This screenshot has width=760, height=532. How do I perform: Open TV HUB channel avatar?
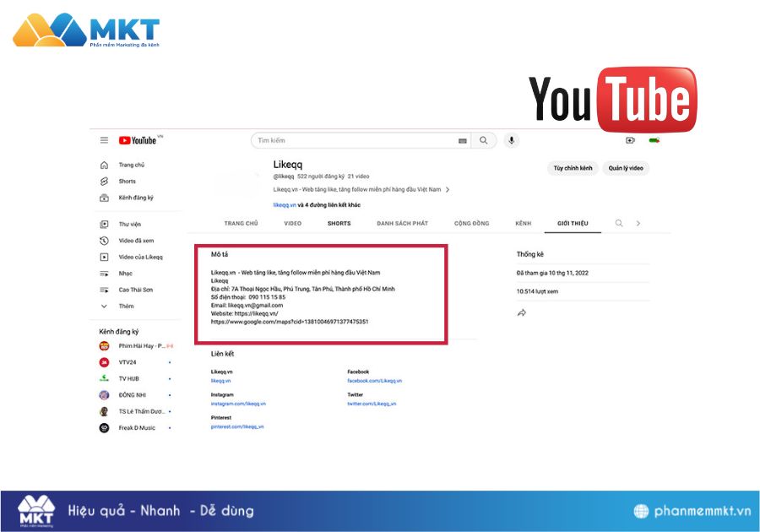tap(104, 378)
